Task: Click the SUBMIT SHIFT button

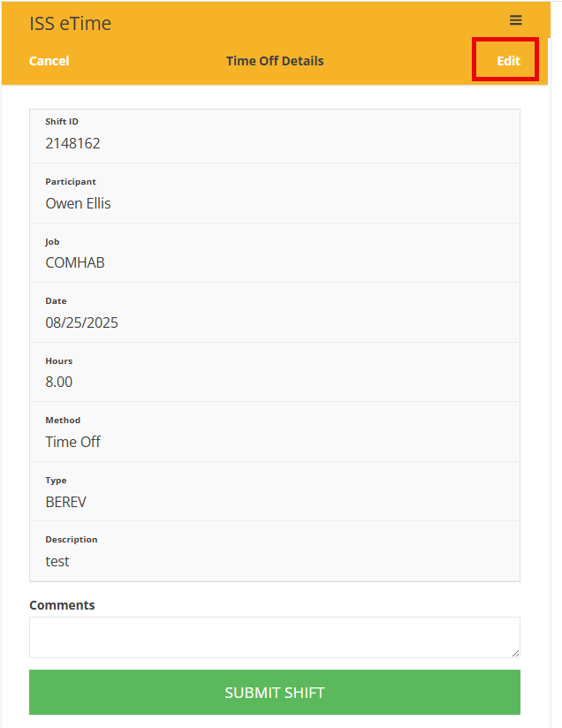Action: point(275,692)
